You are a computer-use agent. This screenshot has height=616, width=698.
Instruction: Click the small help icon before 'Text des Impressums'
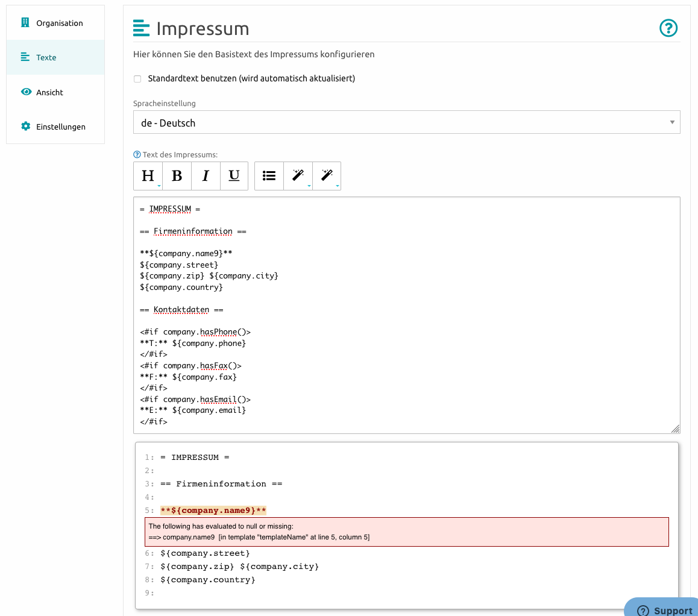137,155
